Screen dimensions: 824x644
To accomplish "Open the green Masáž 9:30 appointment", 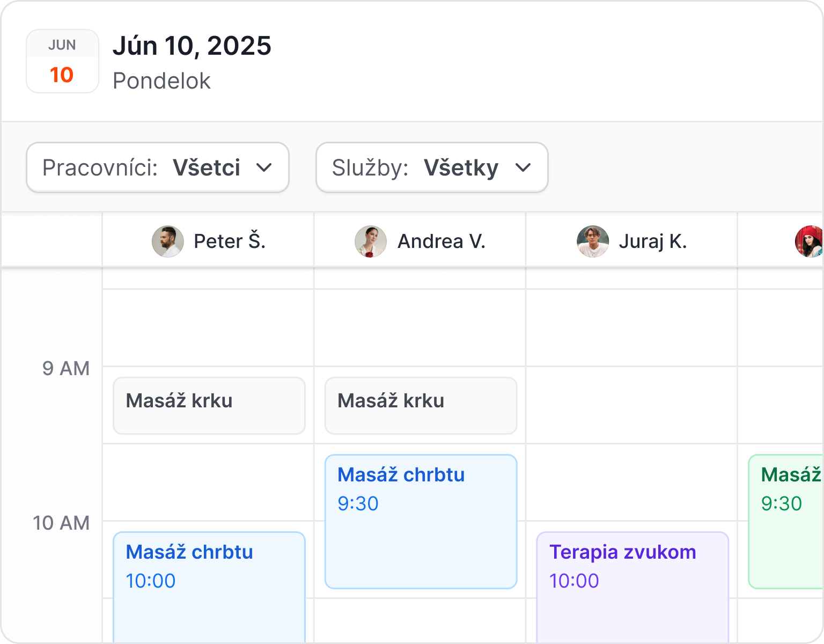I will pos(786,522).
